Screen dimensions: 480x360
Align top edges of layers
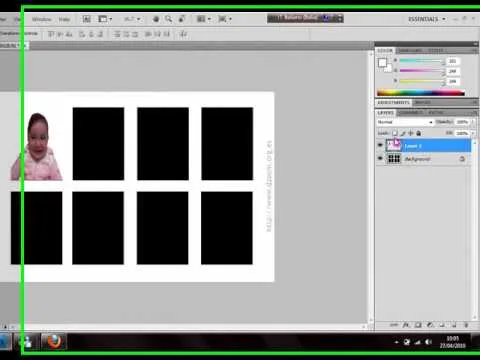51,34
